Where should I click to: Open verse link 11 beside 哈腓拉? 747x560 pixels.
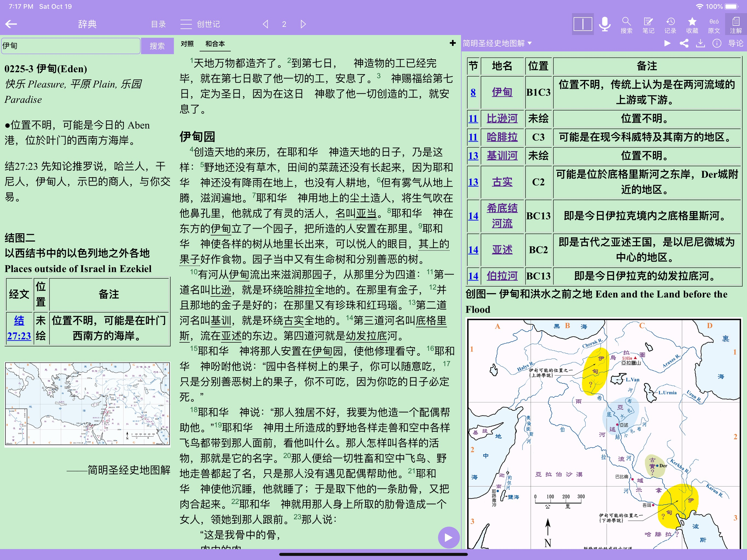click(x=473, y=137)
